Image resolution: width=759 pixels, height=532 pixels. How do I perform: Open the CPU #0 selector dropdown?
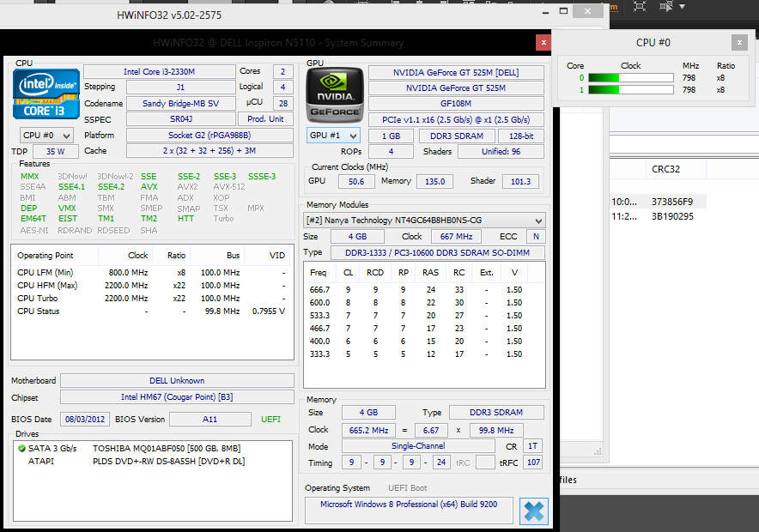click(46, 135)
